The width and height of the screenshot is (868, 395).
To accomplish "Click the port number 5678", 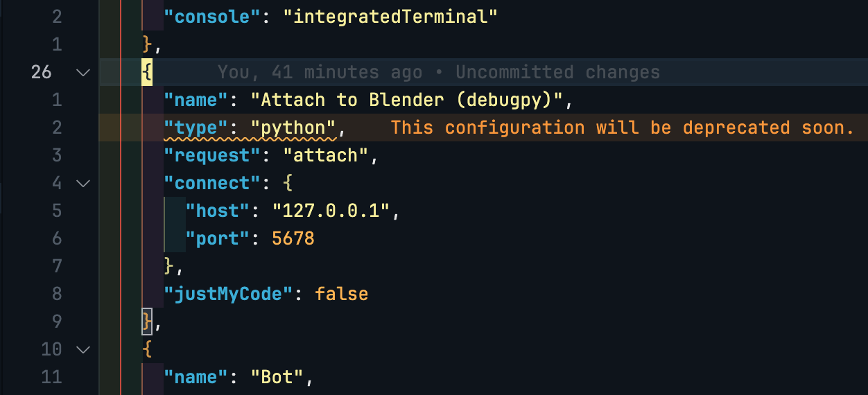I will (293, 238).
